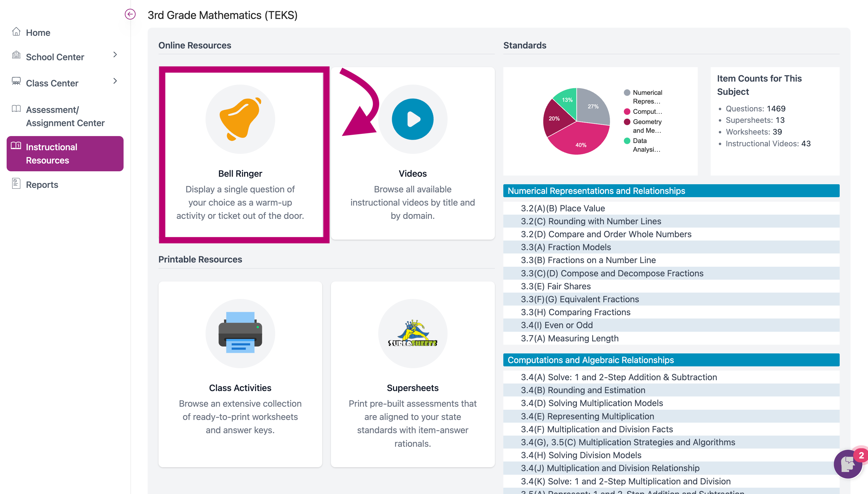Click the Bell Ringer bell icon
Screen dimensions: 868x494
(240, 119)
